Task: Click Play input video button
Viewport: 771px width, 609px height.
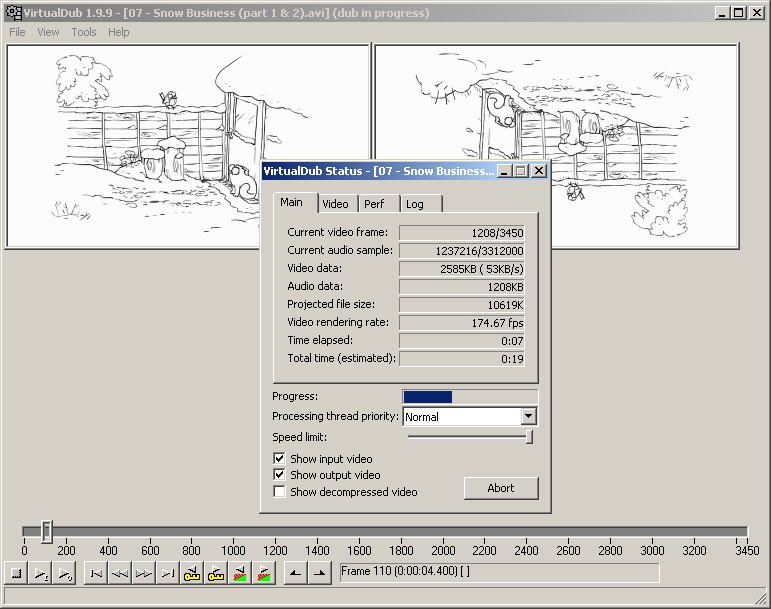Action: click(x=40, y=573)
